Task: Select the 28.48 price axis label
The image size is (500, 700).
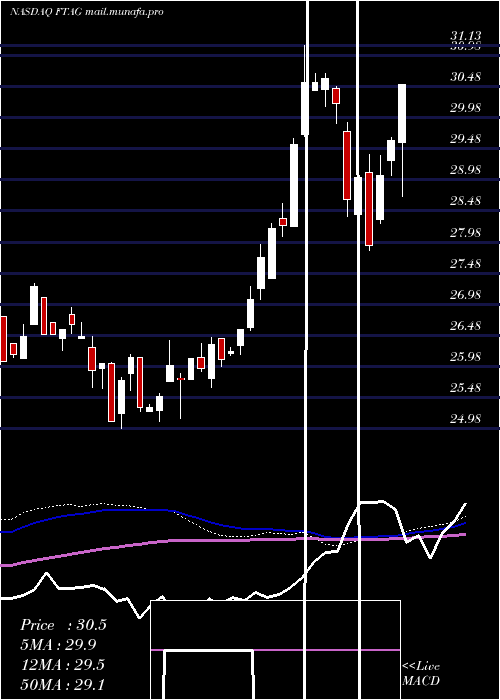Action: (466, 201)
